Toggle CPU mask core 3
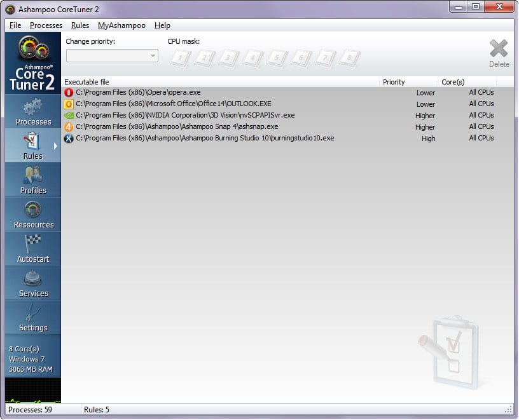Screen dimensions: 519x420 [x=229, y=58]
